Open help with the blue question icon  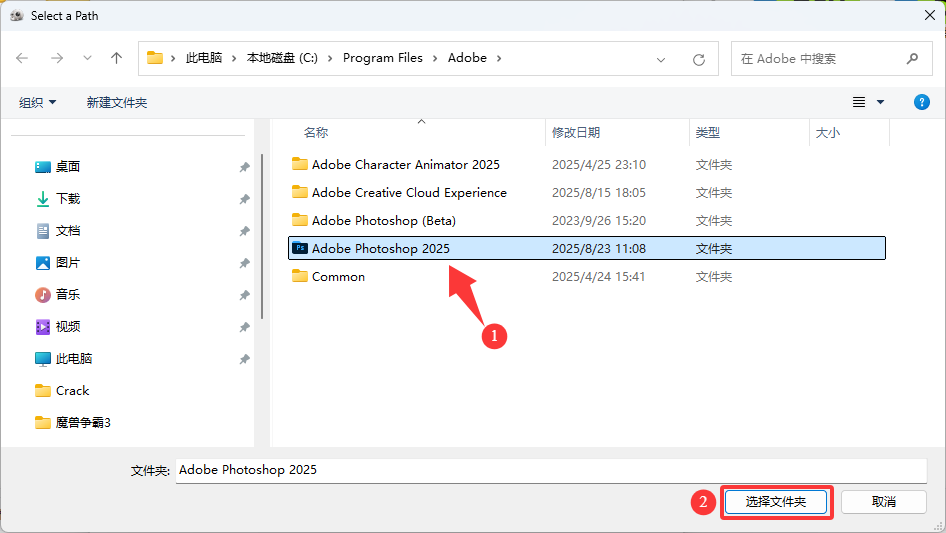click(922, 102)
